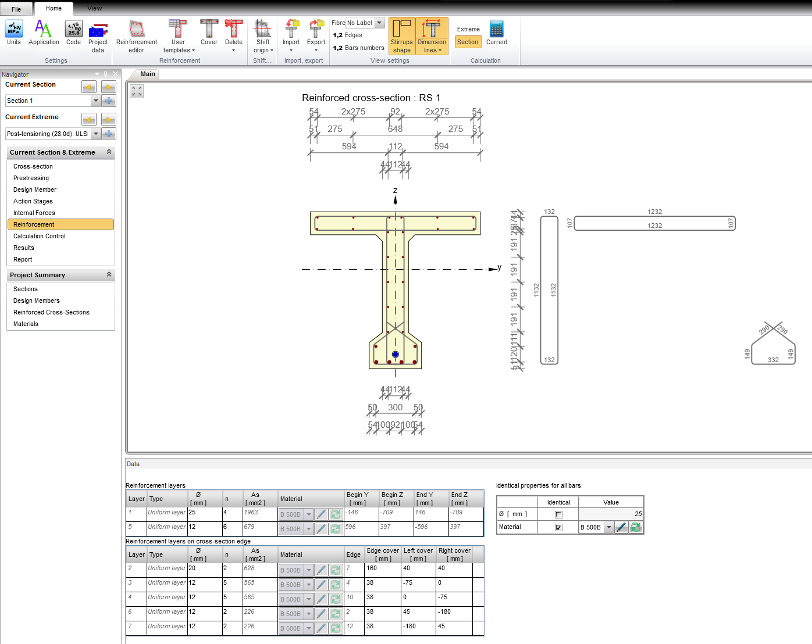The image size is (812, 644).
Task: Collapse the Project Summary panel
Action: pos(109,275)
